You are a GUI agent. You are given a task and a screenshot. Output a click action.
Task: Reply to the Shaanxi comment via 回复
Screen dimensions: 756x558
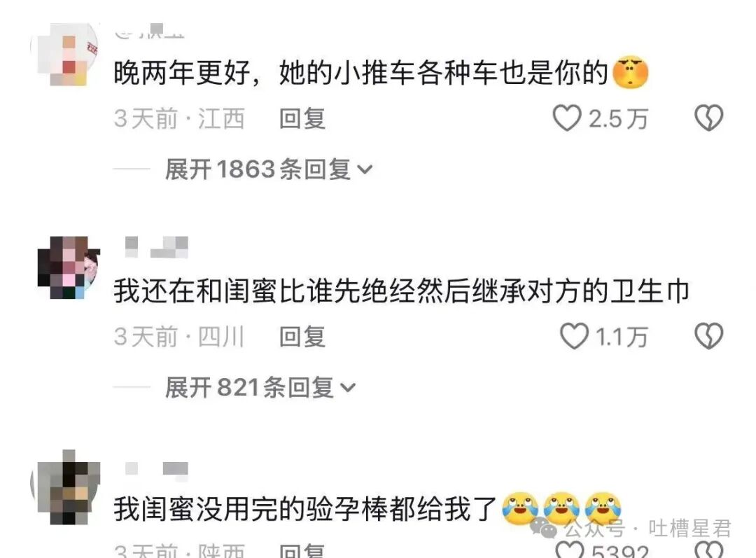(x=302, y=551)
